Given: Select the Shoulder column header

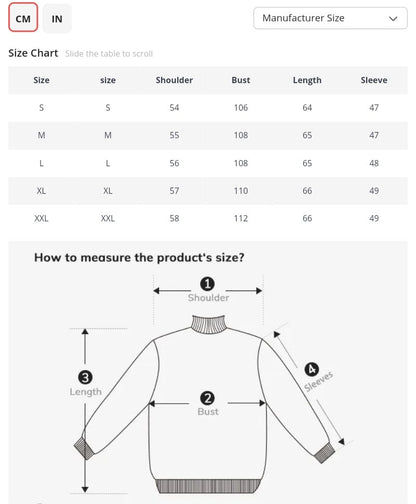Looking at the screenshot, I should pyautogui.click(x=174, y=80).
